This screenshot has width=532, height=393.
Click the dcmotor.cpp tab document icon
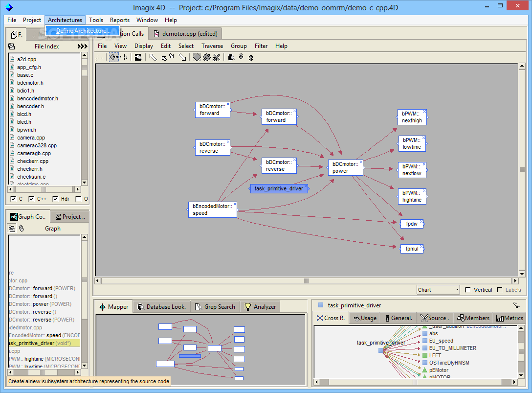click(156, 34)
